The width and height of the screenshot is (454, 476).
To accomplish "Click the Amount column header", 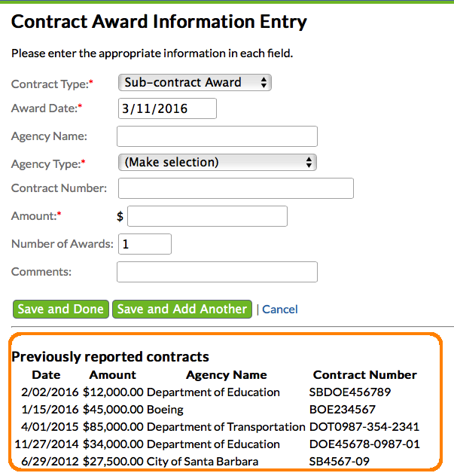I will 112,374.
